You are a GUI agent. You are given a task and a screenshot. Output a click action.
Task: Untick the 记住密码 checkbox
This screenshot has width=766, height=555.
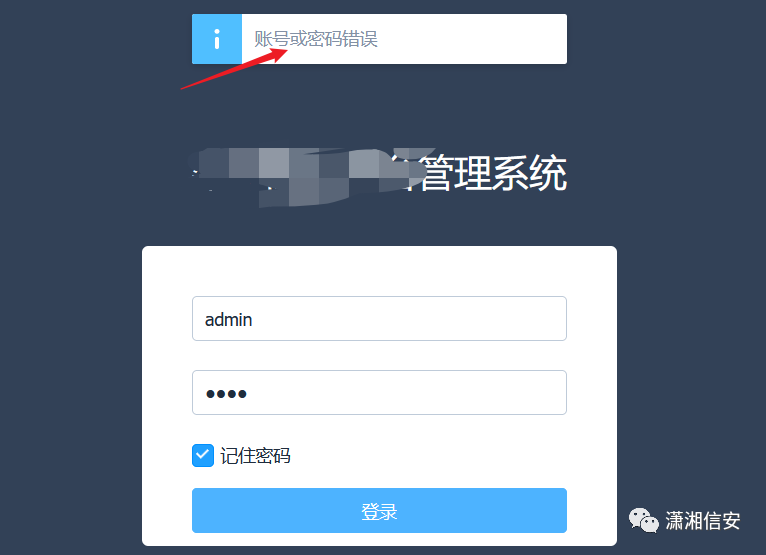pos(203,455)
